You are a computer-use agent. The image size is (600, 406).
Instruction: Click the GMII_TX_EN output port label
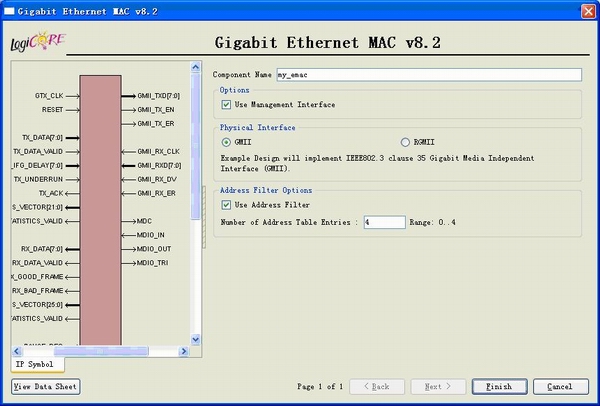[x=155, y=109]
